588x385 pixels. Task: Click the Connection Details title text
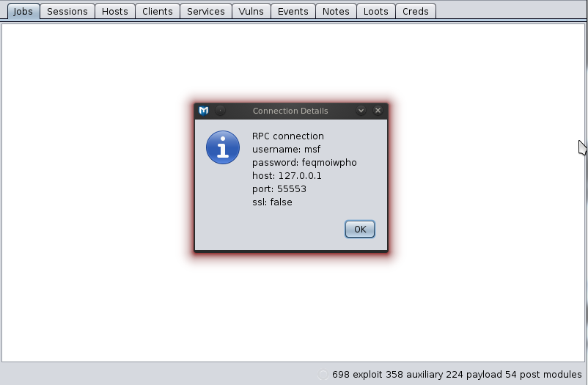coord(290,111)
